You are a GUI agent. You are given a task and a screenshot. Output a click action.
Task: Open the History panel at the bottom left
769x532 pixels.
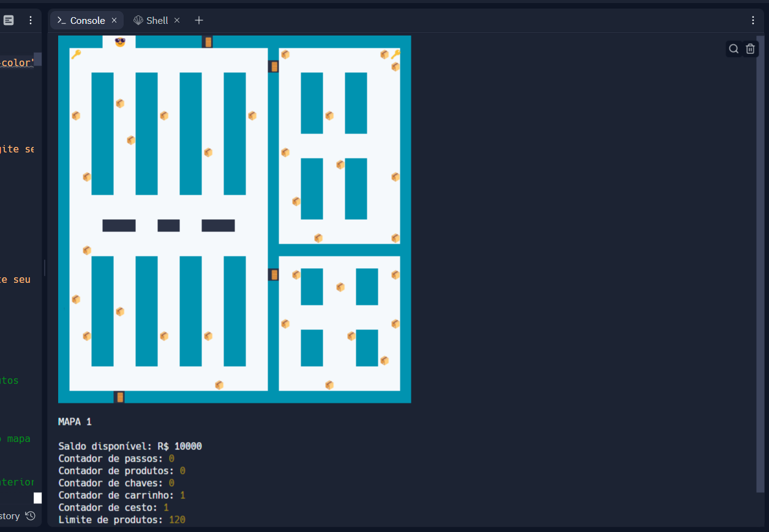(x=18, y=515)
